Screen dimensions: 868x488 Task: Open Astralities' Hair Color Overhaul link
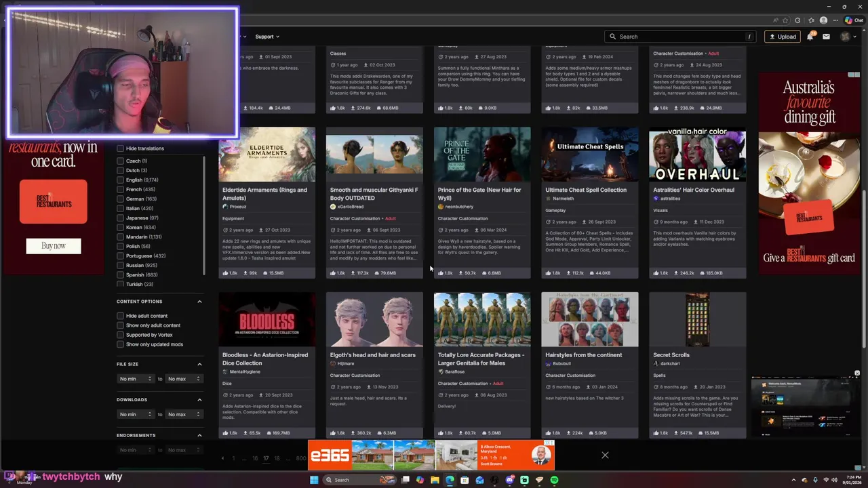tap(694, 190)
